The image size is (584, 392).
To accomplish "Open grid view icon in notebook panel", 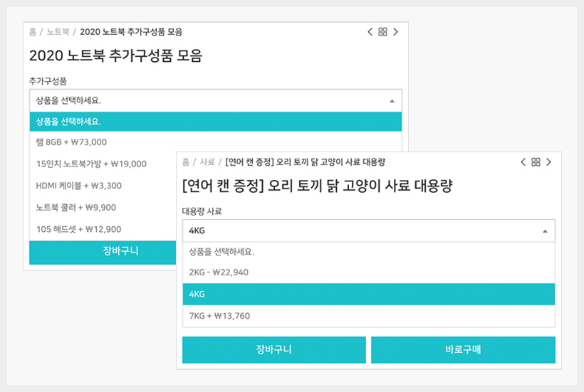I will (382, 32).
